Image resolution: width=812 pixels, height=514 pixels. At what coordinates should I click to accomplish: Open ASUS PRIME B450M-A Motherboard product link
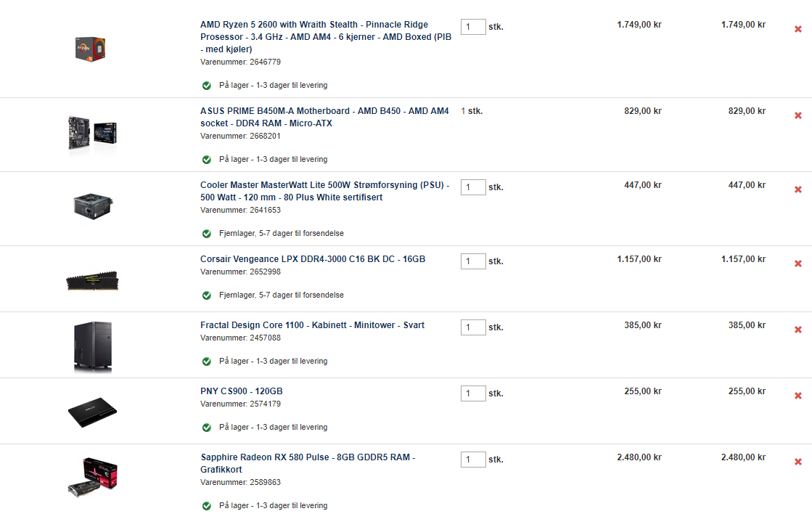(324, 117)
